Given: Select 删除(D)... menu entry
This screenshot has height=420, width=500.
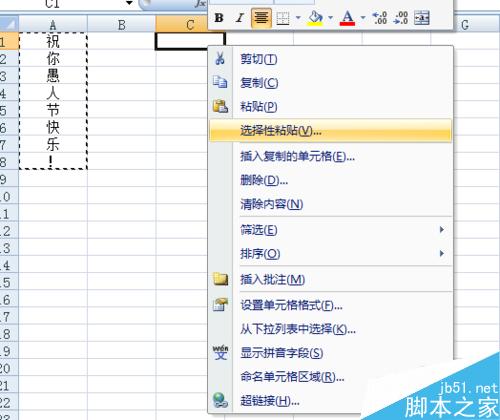Looking at the screenshot, I should click(x=330, y=180).
